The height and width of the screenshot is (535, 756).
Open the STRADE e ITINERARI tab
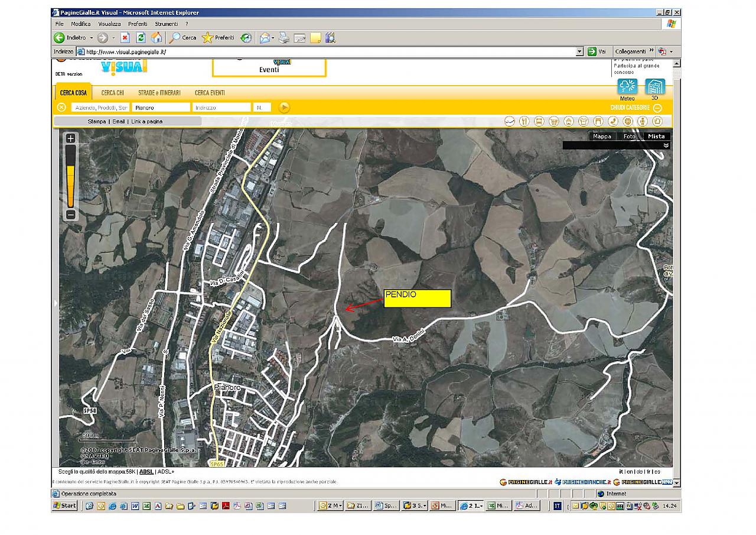(159, 93)
